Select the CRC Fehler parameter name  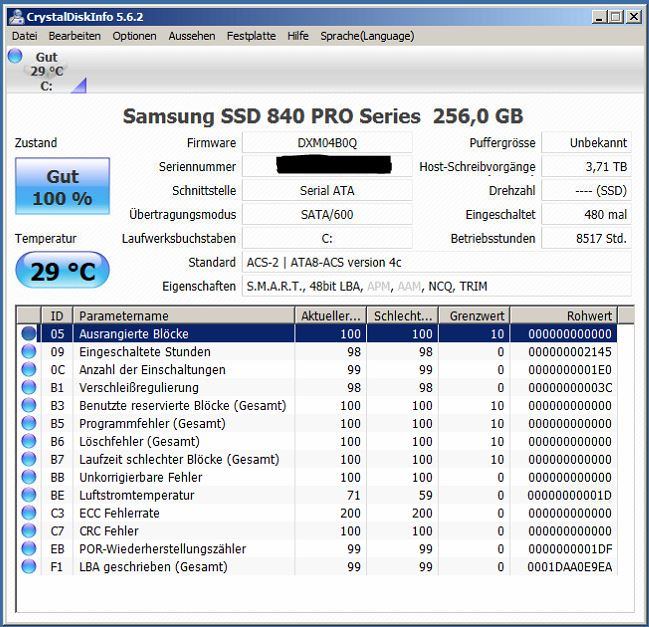(109, 531)
